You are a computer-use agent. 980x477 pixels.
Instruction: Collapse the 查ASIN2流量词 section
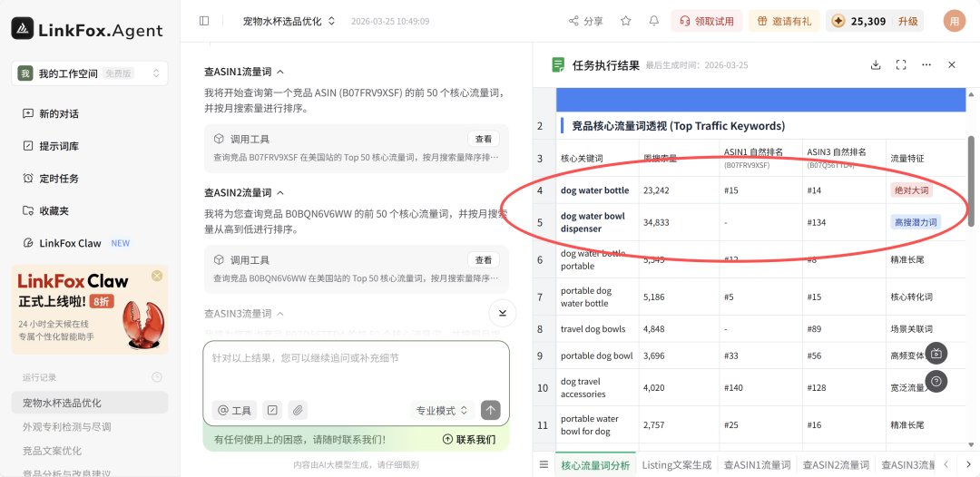pyautogui.click(x=280, y=192)
